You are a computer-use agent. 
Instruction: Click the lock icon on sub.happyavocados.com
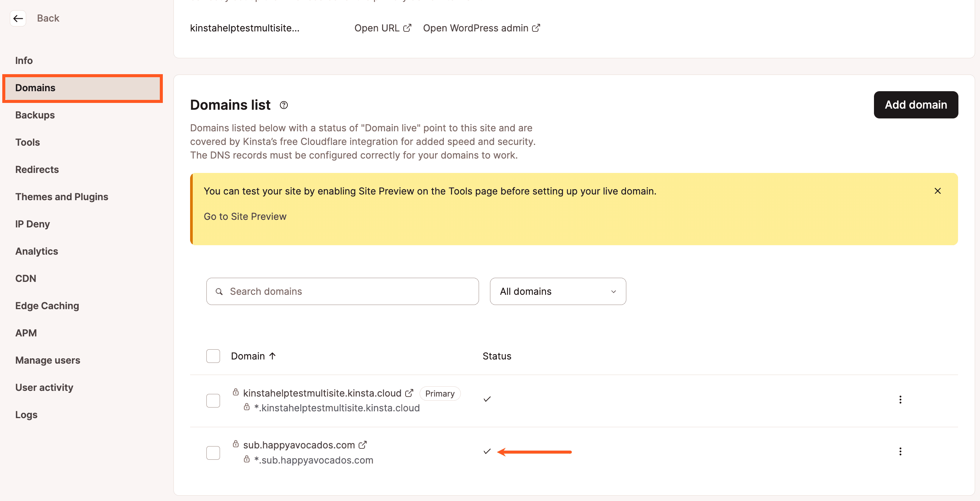point(235,444)
